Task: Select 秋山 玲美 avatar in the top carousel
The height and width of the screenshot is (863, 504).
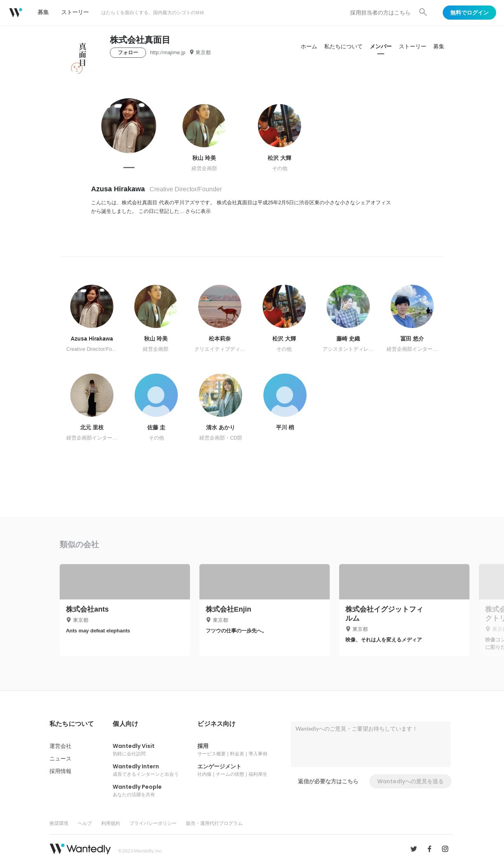Action: point(204,126)
